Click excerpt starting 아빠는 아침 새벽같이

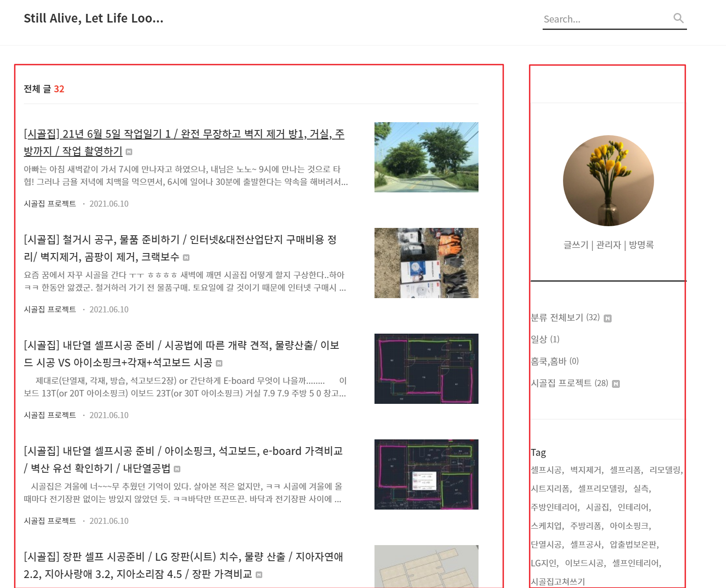186,175
